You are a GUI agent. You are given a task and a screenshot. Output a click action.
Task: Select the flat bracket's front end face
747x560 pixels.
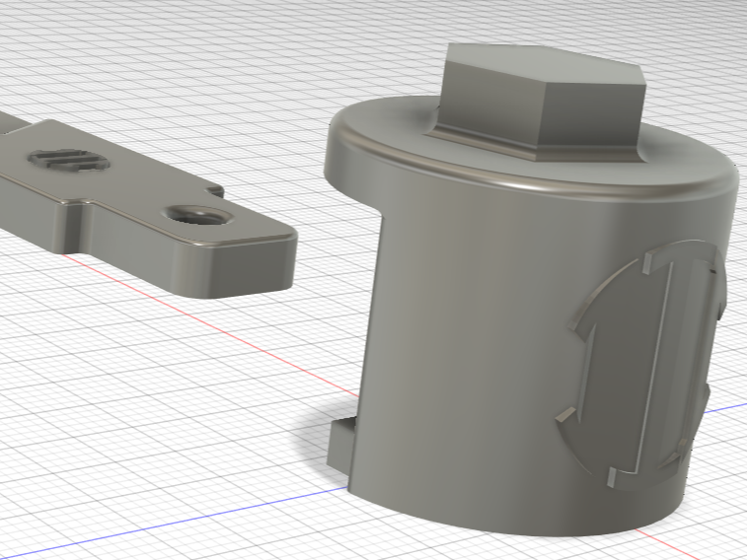click(x=252, y=268)
